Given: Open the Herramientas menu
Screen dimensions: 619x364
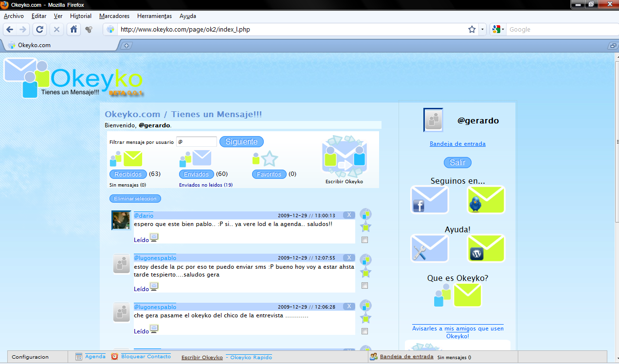Looking at the screenshot, I should (154, 16).
